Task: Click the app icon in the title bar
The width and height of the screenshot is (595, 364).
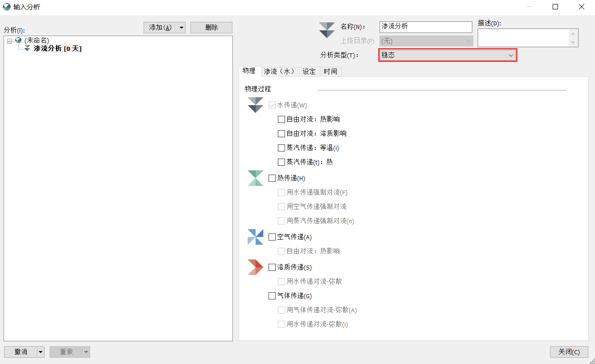Action: coord(6,7)
